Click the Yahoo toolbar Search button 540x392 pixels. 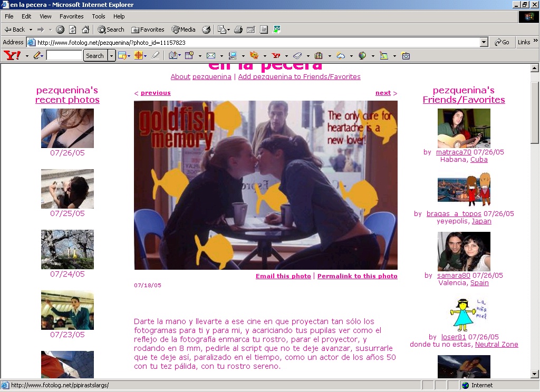coord(95,55)
